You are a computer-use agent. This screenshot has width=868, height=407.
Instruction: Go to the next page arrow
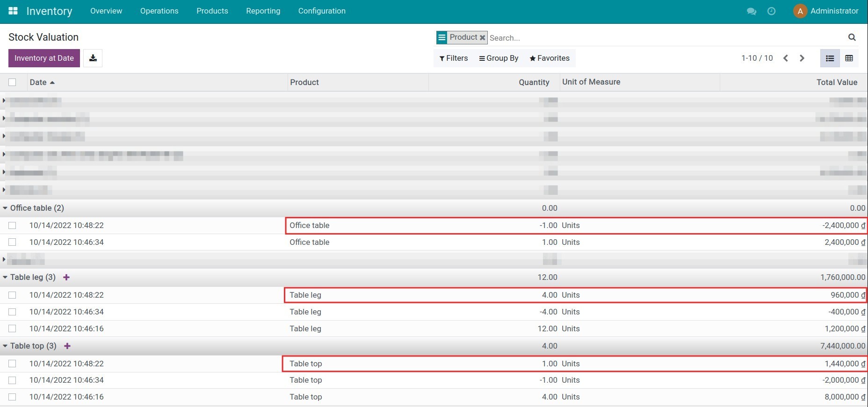pyautogui.click(x=802, y=58)
